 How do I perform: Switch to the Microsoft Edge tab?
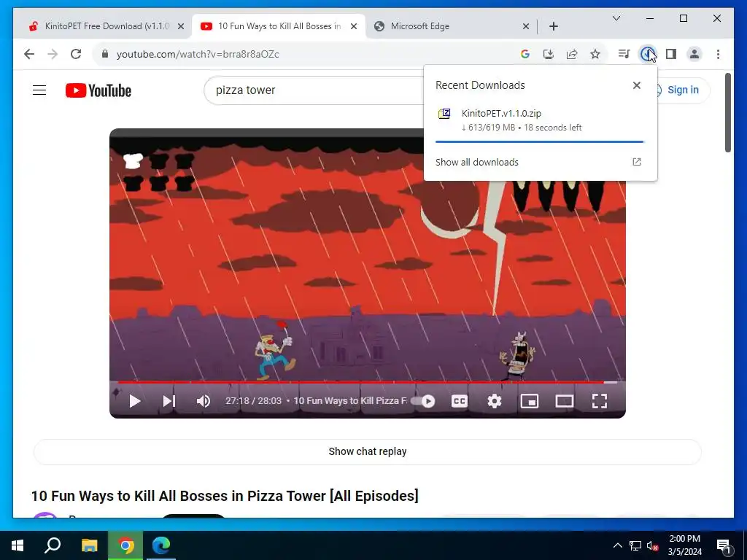[x=451, y=26]
